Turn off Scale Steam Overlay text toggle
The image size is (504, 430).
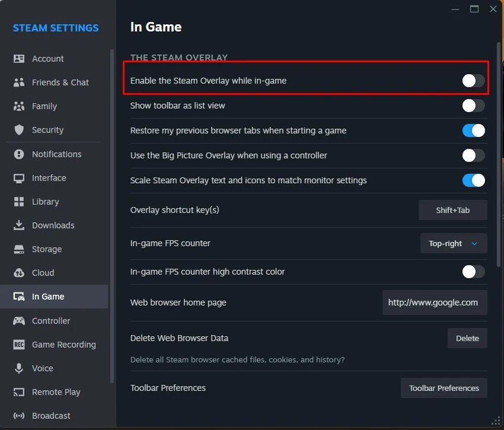(474, 180)
